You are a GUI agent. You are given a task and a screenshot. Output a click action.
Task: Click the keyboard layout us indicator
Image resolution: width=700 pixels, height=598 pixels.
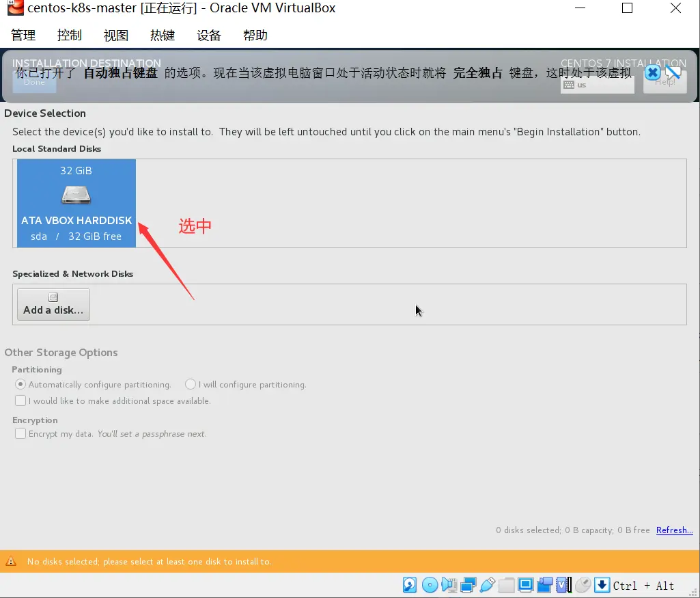click(598, 85)
